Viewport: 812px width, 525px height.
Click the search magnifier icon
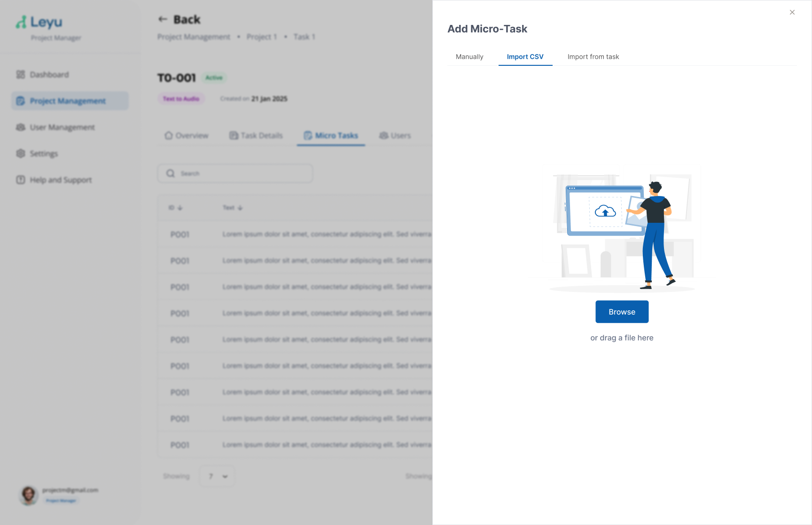click(x=171, y=173)
